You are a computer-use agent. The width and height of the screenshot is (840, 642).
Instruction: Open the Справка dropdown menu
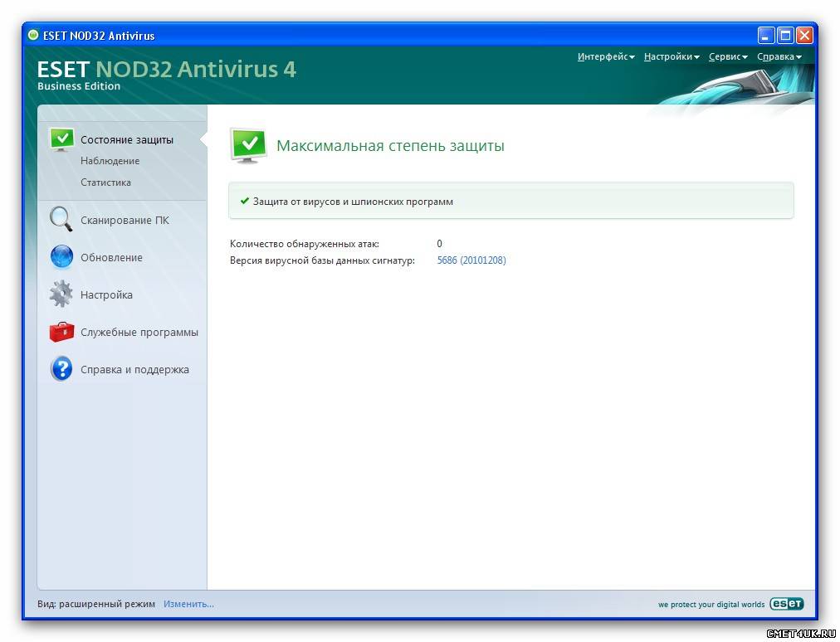(x=779, y=56)
